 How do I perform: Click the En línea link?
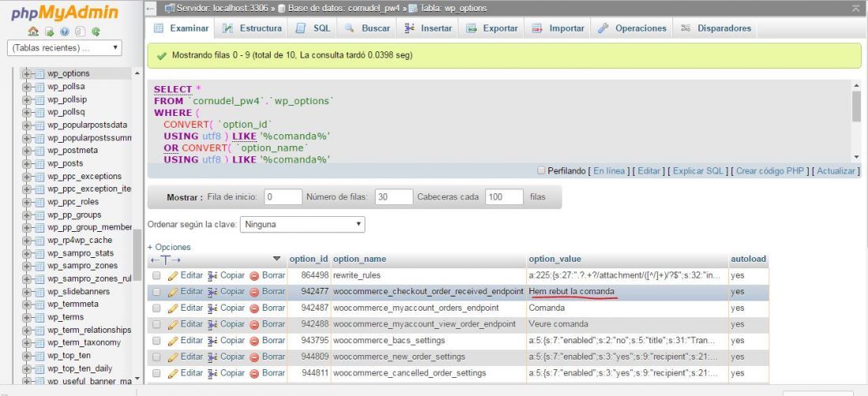(x=609, y=171)
